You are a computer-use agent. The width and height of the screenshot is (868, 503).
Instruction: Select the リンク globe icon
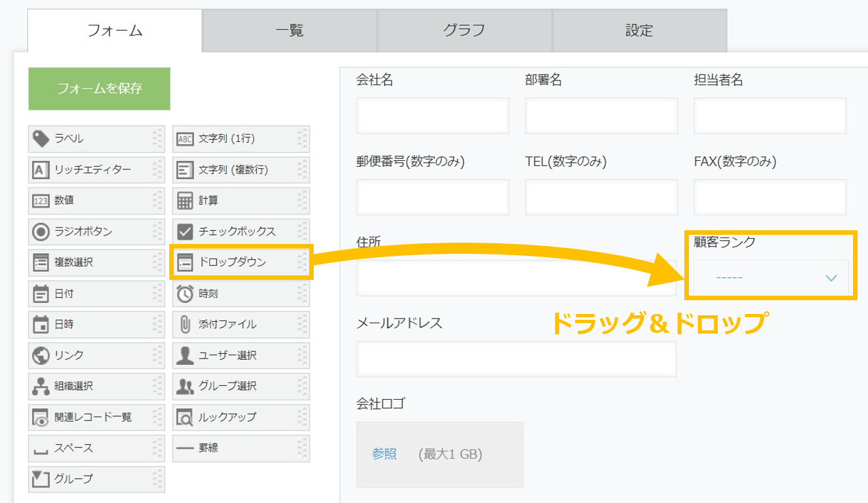[x=41, y=356]
